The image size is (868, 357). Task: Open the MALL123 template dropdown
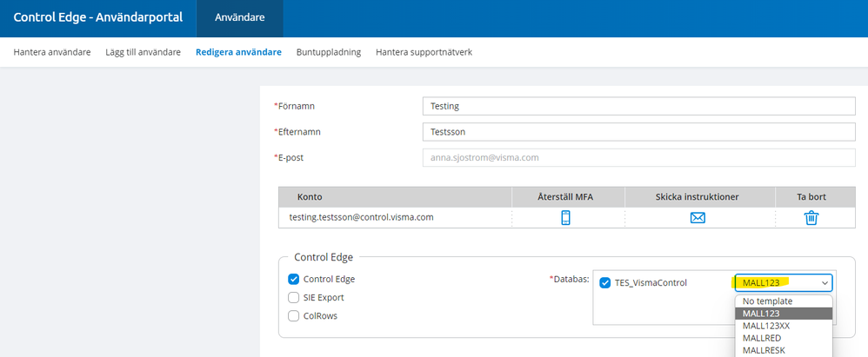[784, 282]
